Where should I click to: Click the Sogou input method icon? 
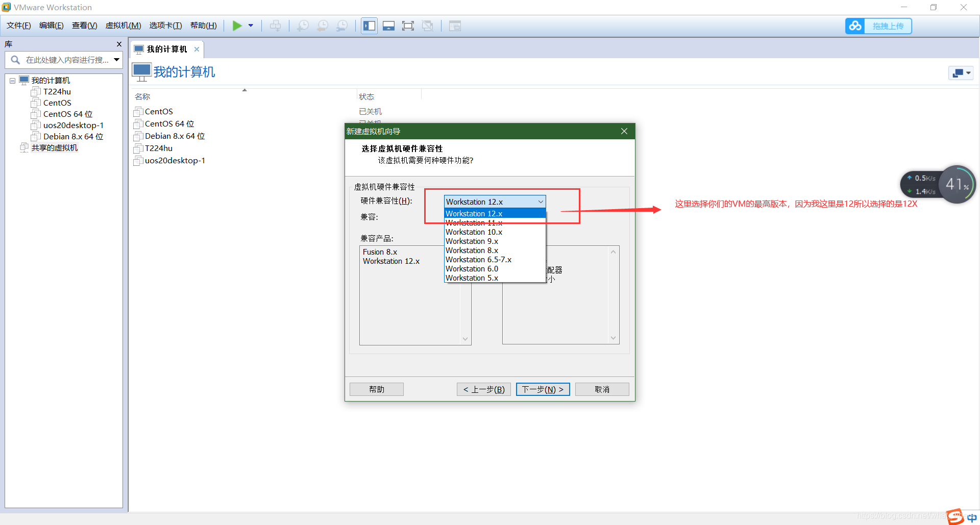955,516
